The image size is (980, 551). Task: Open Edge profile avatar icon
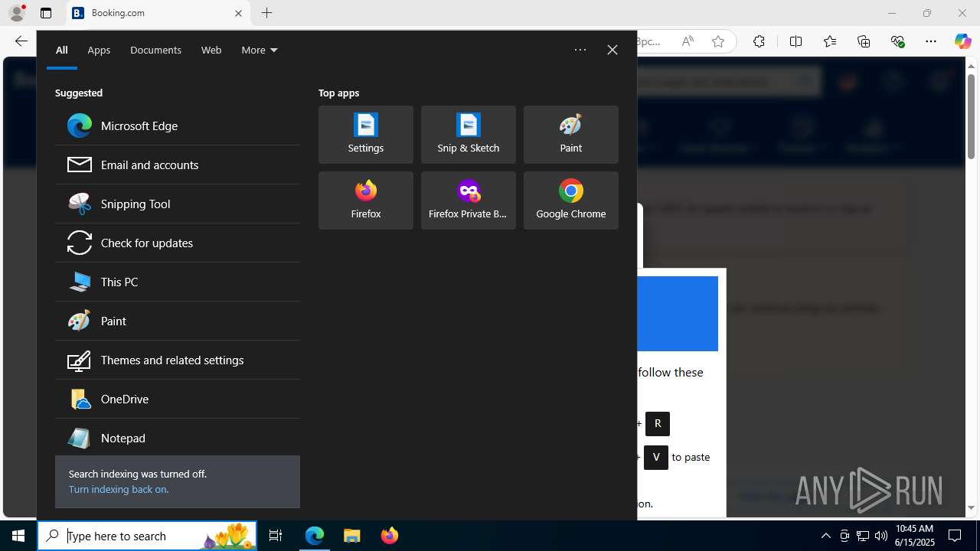point(17,13)
